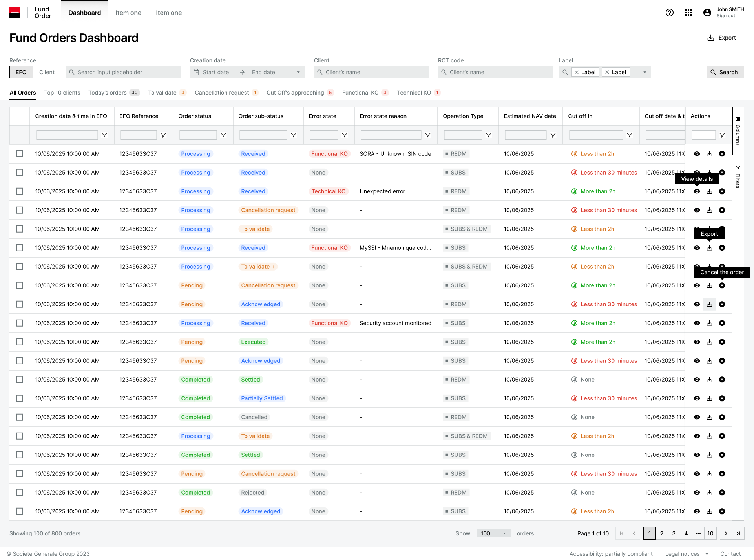The image size is (754, 560).
Task: Go to the next page arrow
Action: point(726,533)
